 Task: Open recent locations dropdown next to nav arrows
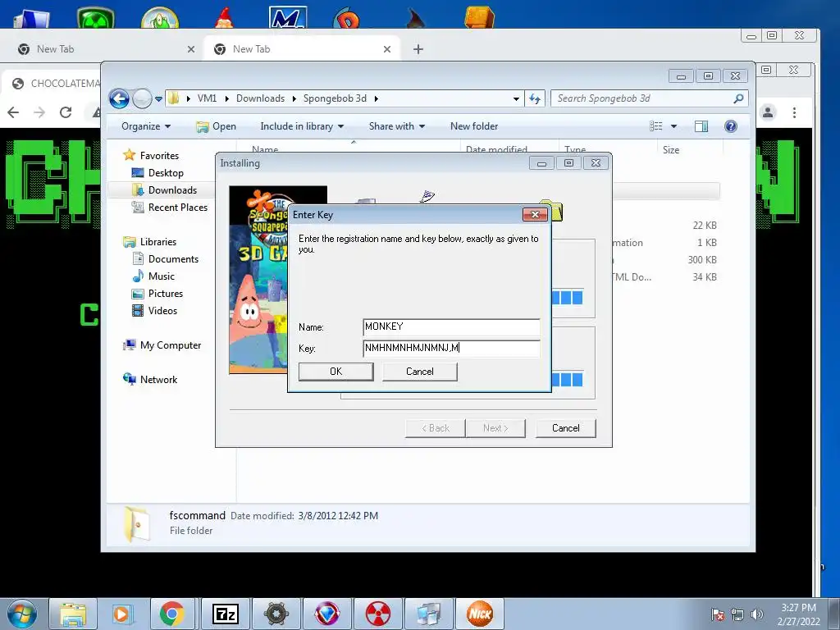click(x=158, y=99)
